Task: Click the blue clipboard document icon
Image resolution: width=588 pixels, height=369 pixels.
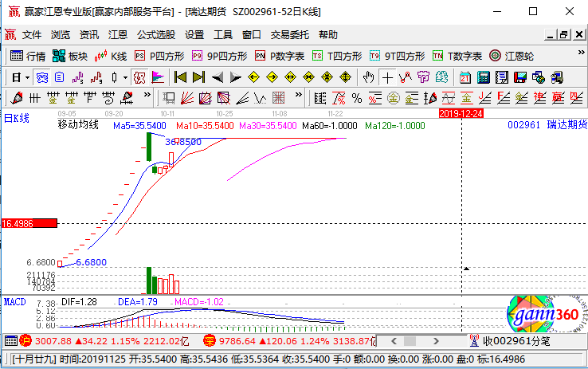Action: [59, 77]
